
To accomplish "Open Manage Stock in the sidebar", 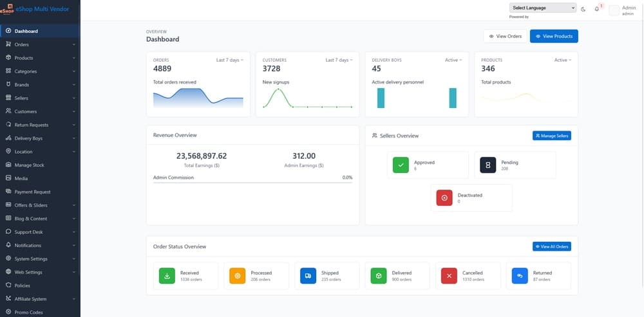I will (x=39, y=165).
